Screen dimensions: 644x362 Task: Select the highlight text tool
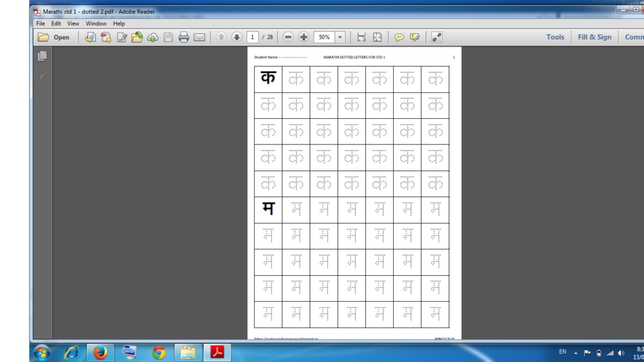(x=414, y=37)
